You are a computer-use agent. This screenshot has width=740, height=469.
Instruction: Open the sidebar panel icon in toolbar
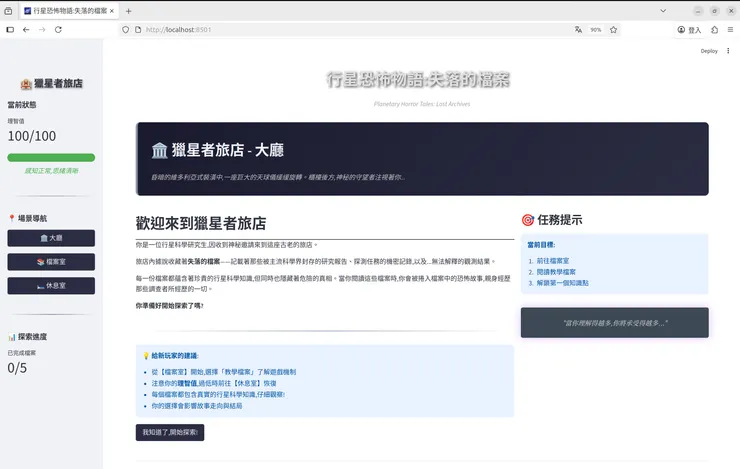pos(10,30)
